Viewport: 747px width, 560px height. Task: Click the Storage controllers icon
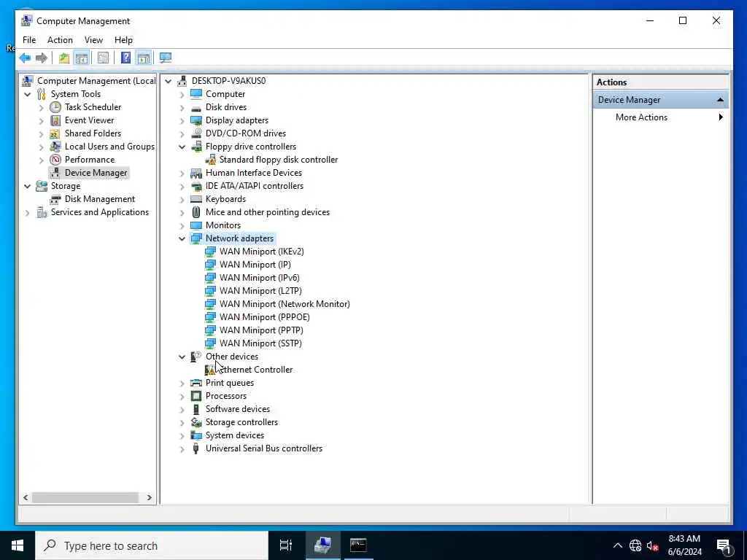tap(196, 422)
